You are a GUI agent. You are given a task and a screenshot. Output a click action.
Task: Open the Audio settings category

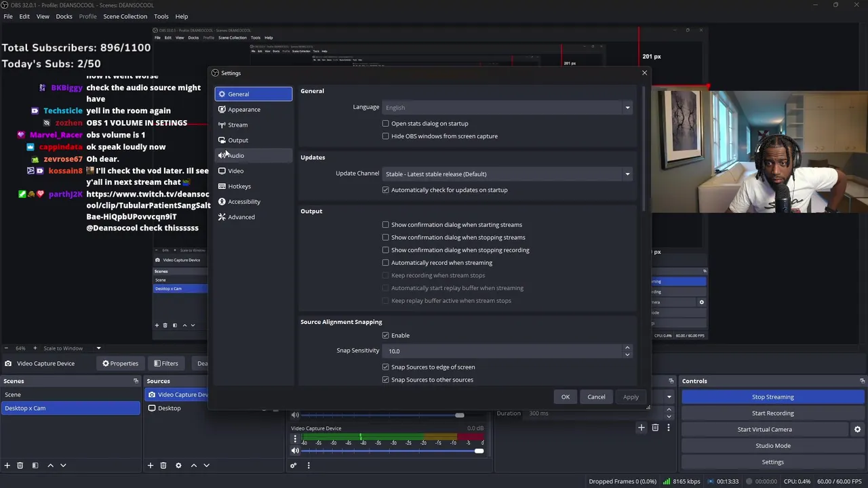coord(254,155)
